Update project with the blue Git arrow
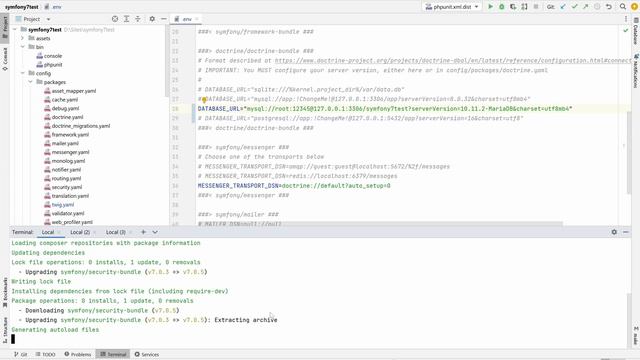640x360 pixels. 563,7
